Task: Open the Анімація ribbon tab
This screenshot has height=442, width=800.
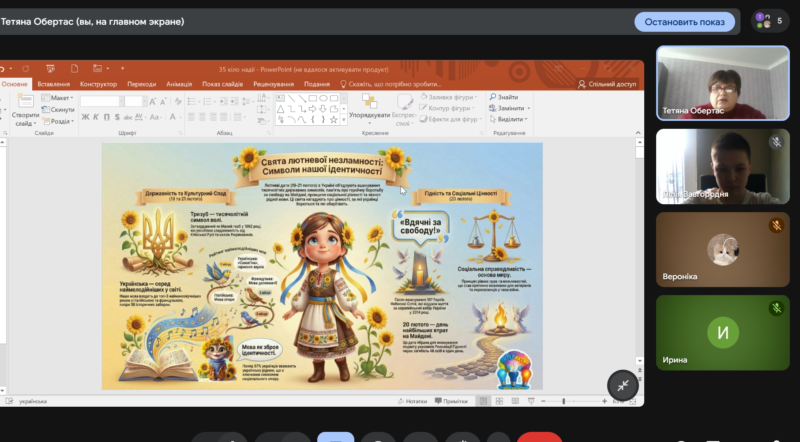Action: click(x=181, y=84)
